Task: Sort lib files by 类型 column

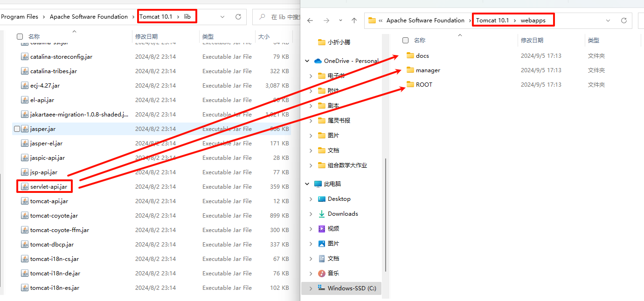Action: pyautogui.click(x=208, y=36)
